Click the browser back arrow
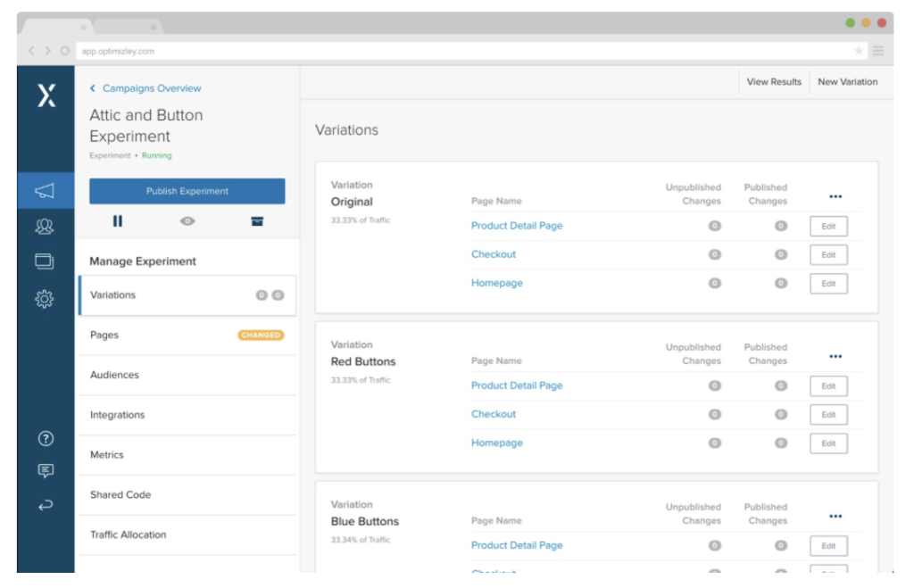The width and height of the screenshot is (914, 588). [x=31, y=51]
